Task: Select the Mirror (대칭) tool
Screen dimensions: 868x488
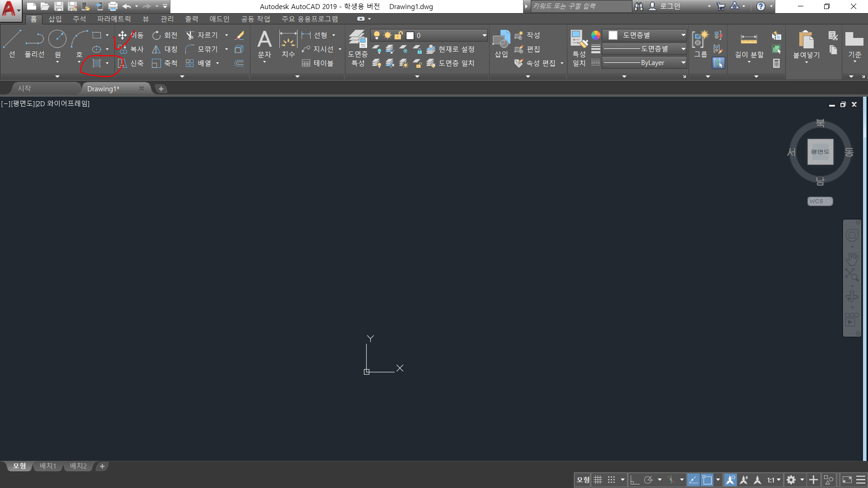Action: point(165,49)
